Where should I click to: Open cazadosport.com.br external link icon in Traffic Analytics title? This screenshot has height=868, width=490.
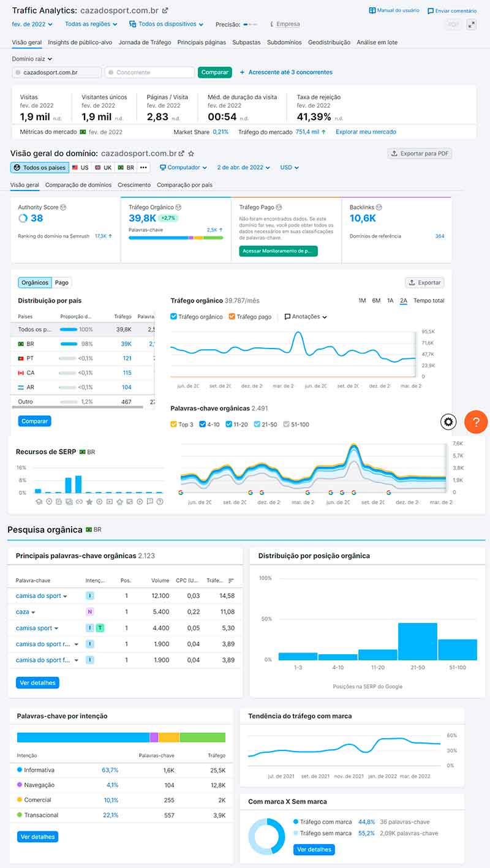(x=165, y=10)
